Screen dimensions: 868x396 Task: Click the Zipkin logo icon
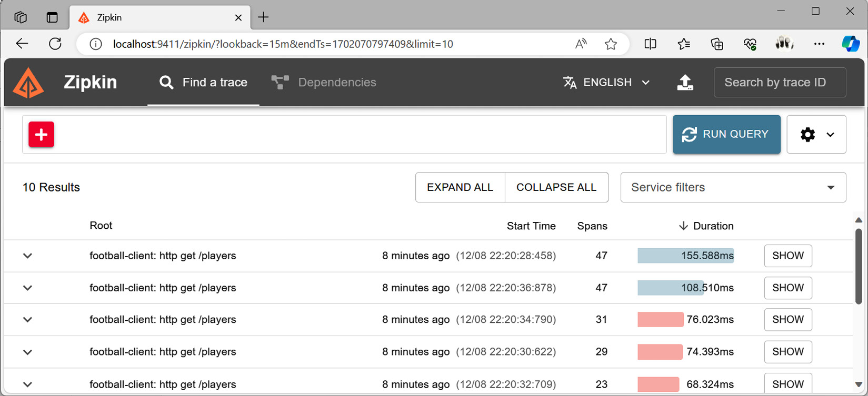coord(28,83)
